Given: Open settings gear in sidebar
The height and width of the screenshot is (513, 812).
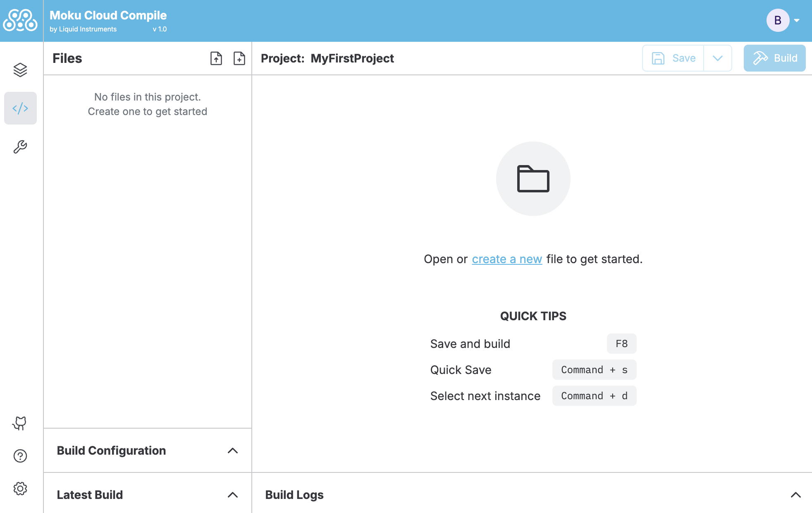Looking at the screenshot, I should tap(20, 489).
